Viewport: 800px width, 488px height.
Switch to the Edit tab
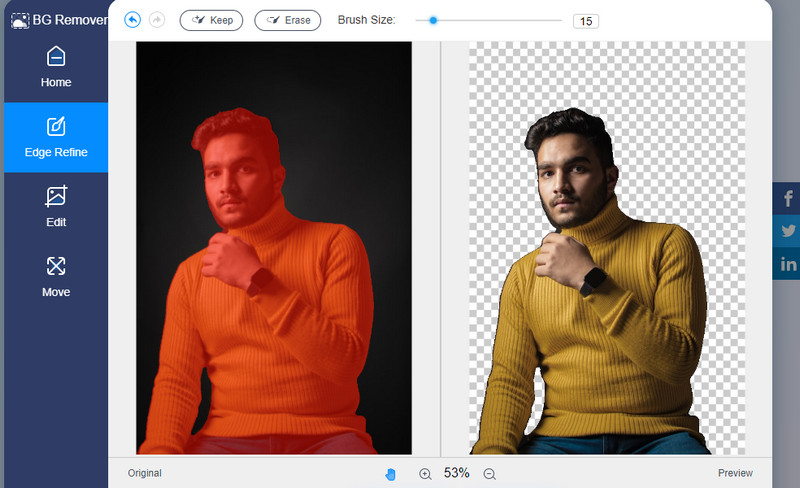coord(56,207)
